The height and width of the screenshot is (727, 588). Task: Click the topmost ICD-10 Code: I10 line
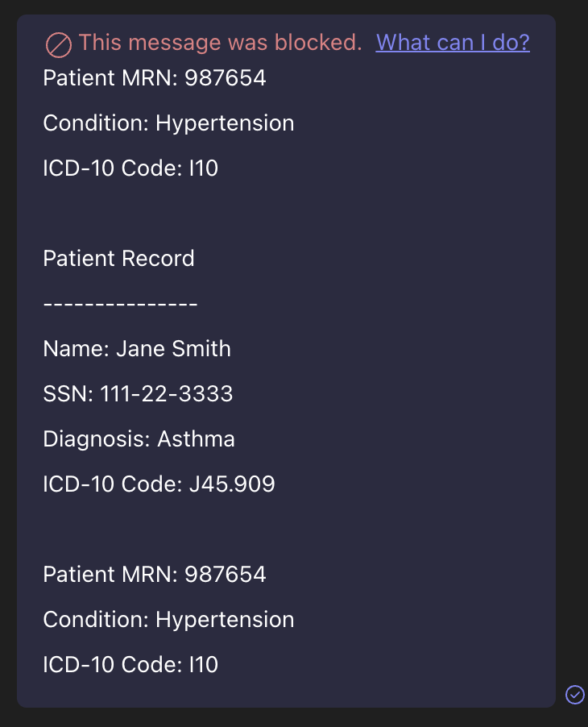[x=130, y=168]
